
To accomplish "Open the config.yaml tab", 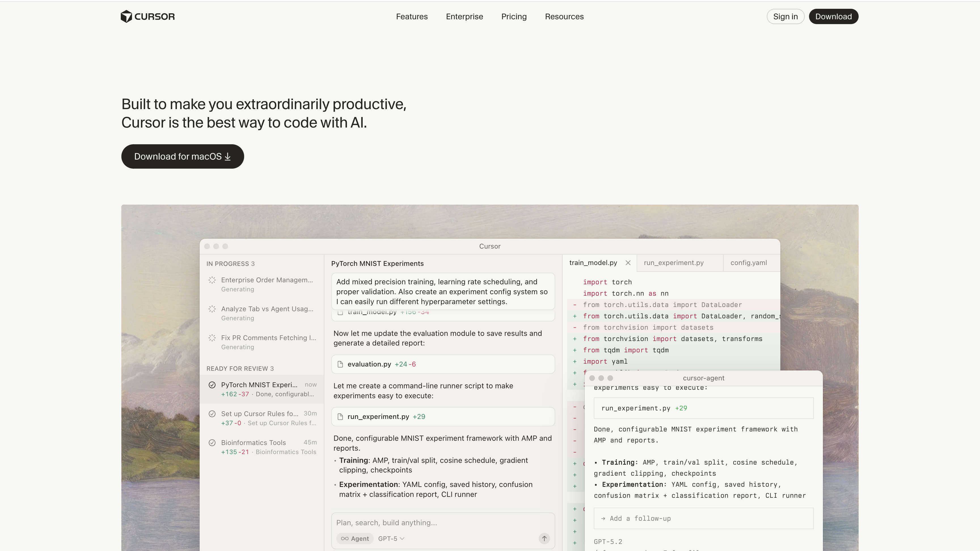I will click(x=748, y=263).
